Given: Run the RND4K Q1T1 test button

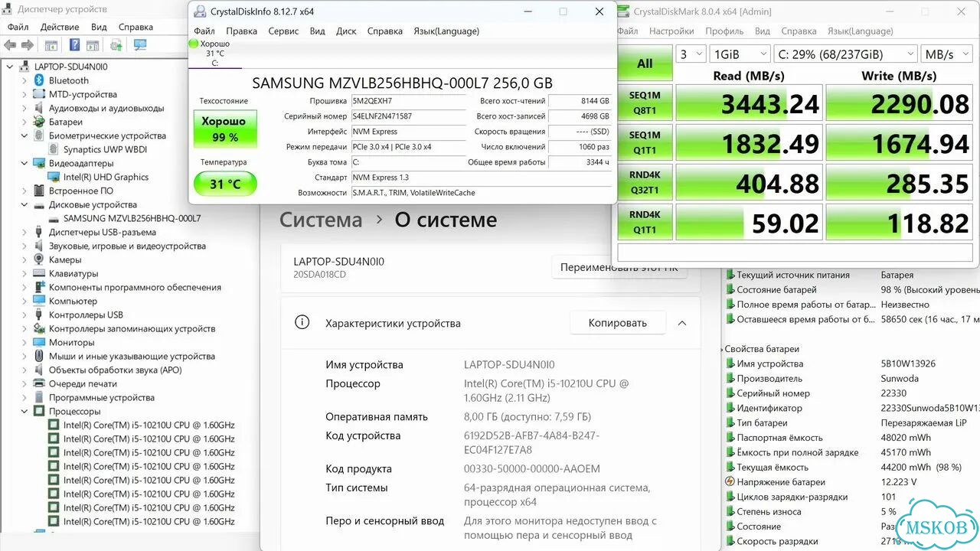Looking at the screenshot, I should 645,222.
